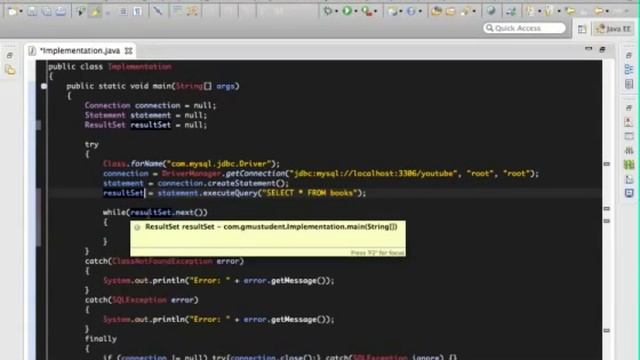Open the Task List sidebar icon
640x360 pixels.
pos(629,84)
